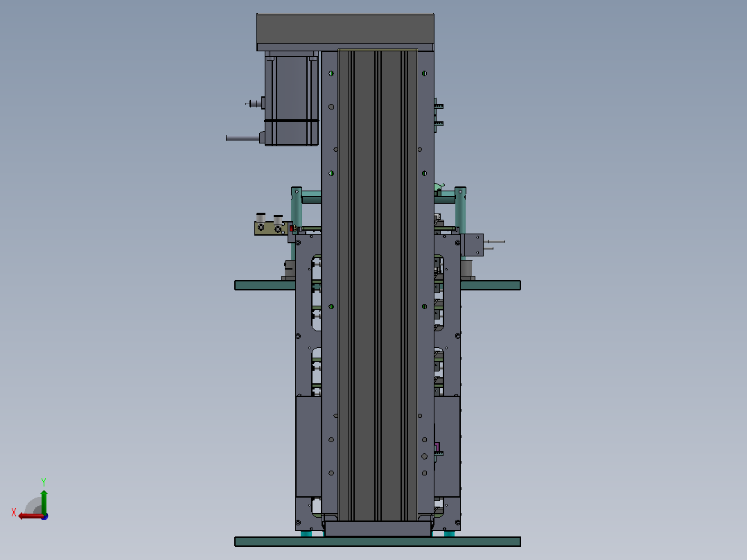Pick the left green mid-level shelf plate
747x560 pixels.
point(265,285)
